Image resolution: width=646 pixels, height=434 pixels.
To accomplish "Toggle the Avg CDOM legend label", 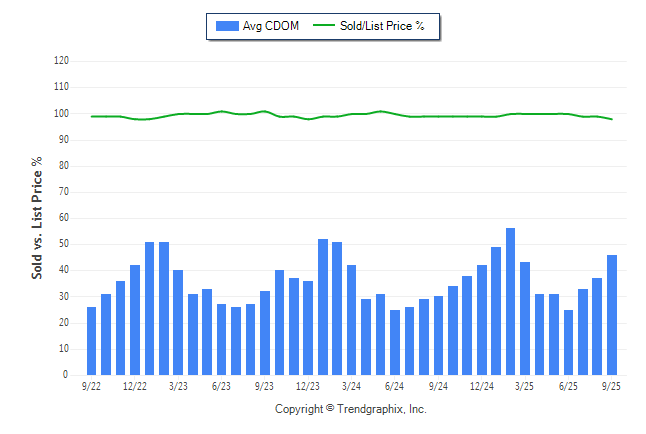I will point(269,26).
